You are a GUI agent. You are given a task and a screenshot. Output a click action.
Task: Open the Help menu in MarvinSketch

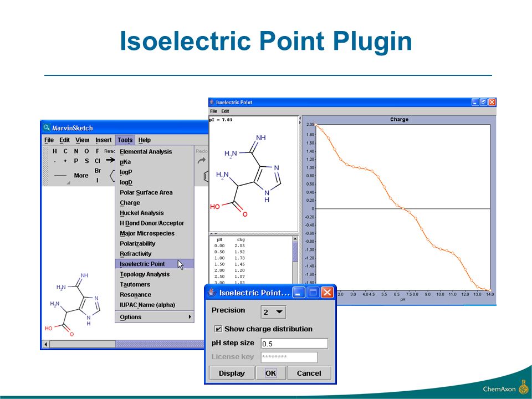click(x=144, y=140)
